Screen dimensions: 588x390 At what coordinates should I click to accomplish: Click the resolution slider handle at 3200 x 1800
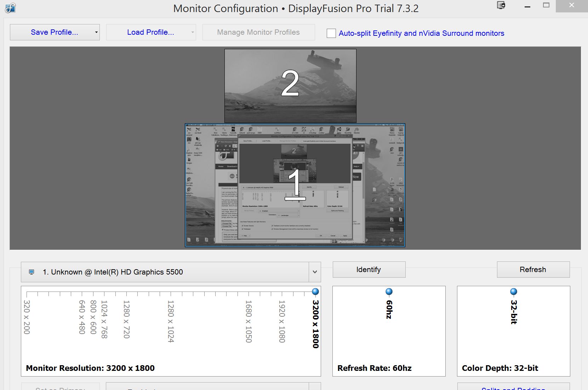click(x=315, y=292)
